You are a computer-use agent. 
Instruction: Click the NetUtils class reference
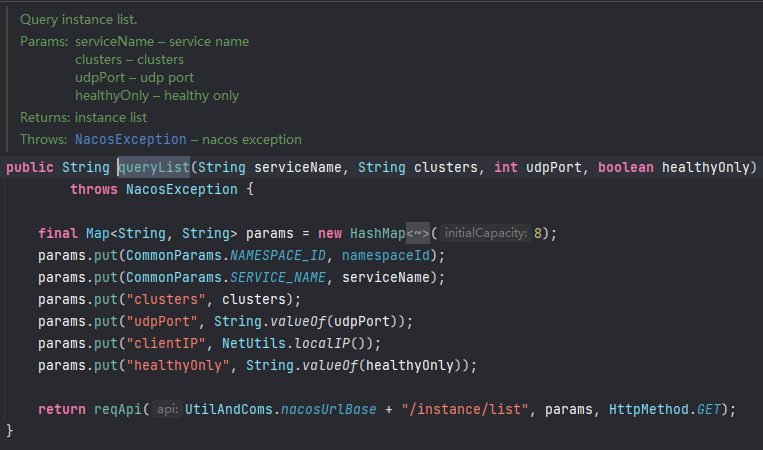[x=254, y=343]
